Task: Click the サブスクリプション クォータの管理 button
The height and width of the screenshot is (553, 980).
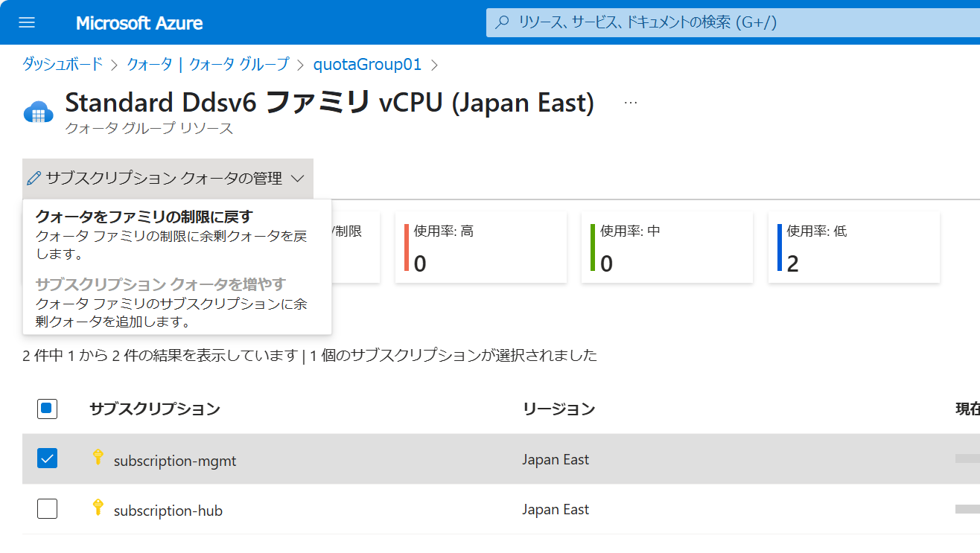Action: pyautogui.click(x=168, y=179)
